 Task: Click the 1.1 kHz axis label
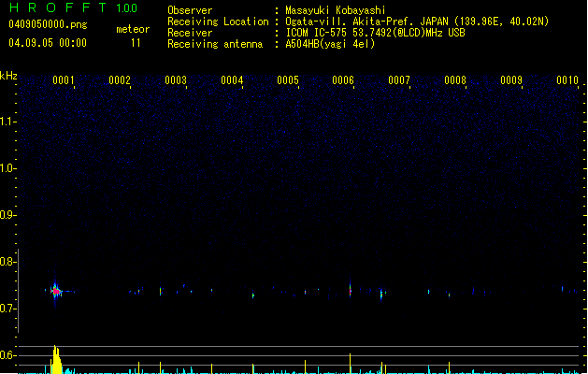[7, 122]
